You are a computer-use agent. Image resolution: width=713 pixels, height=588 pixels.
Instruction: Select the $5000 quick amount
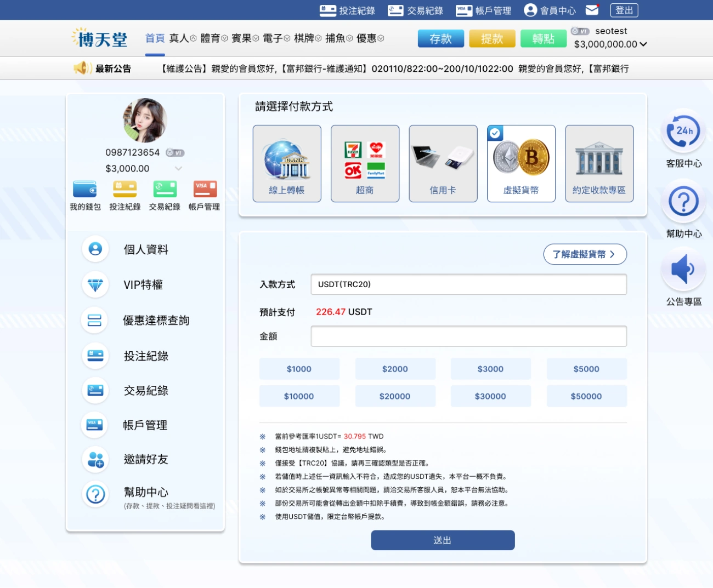(x=586, y=369)
